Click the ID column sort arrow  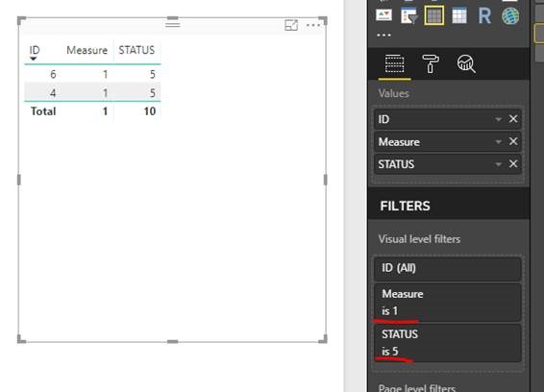[34, 59]
